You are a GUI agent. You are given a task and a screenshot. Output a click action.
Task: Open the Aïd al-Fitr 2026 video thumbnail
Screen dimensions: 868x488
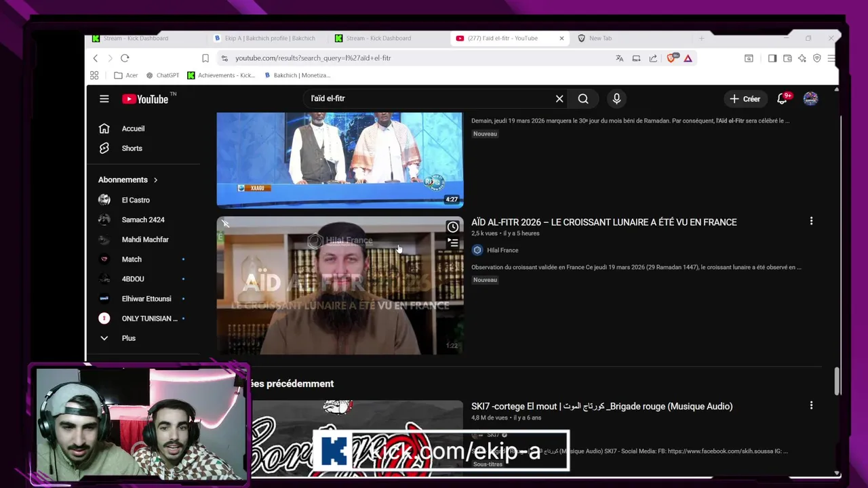(340, 285)
